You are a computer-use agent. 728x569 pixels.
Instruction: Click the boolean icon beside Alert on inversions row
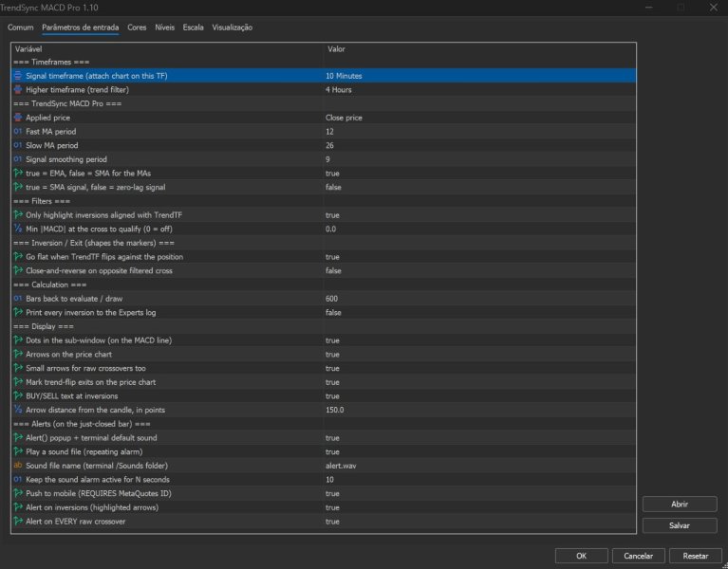(x=18, y=506)
